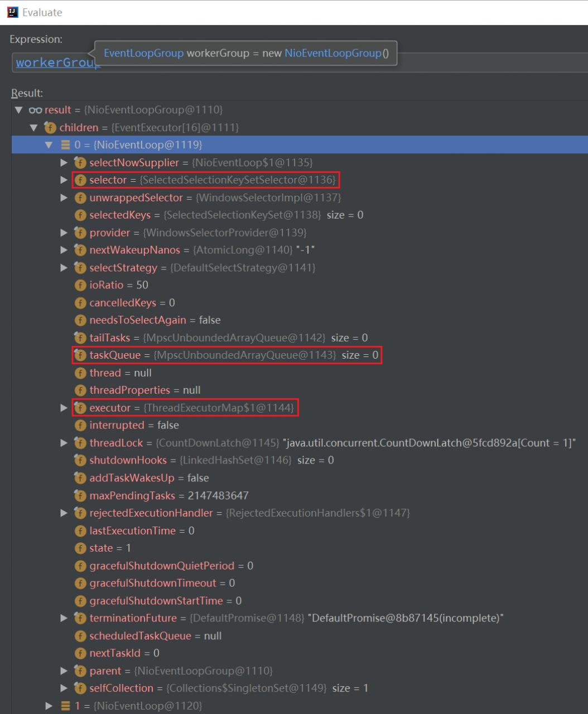This screenshot has height=714, width=588.
Task: Click the field icon of threadProperties
Action: [80, 390]
